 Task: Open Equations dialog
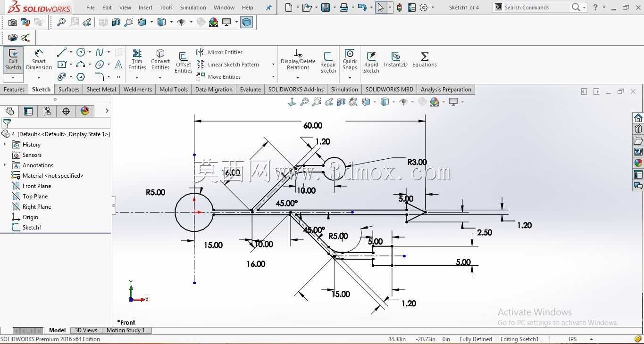point(424,59)
